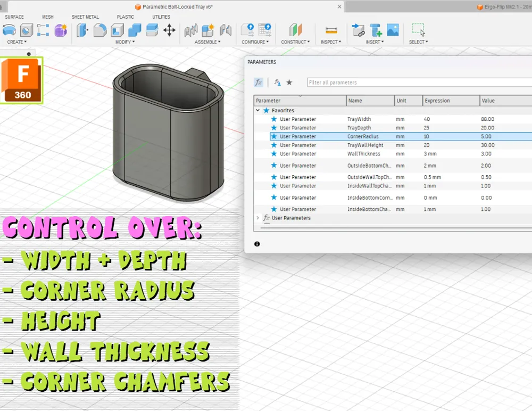Click the first Configure icon

248,30
